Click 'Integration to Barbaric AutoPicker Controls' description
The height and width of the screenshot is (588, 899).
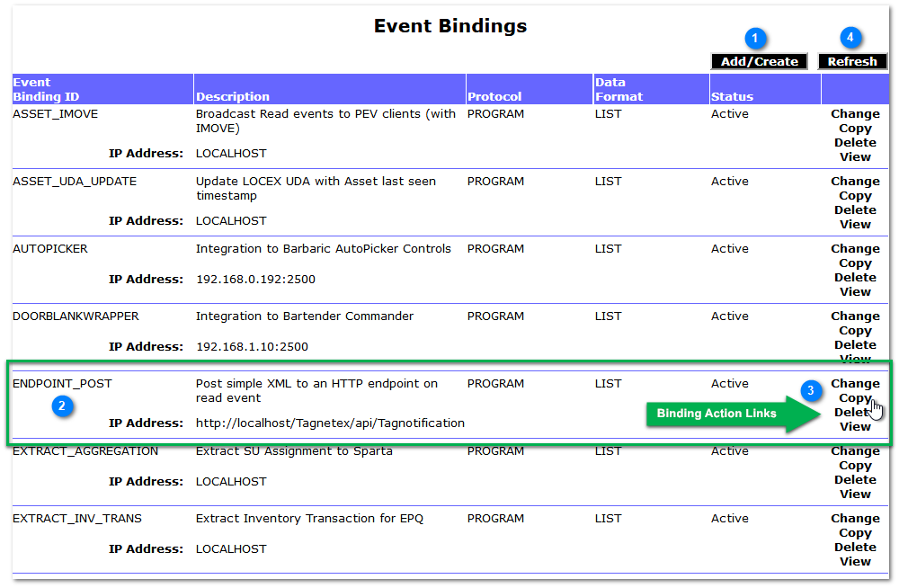(x=324, y=248)
